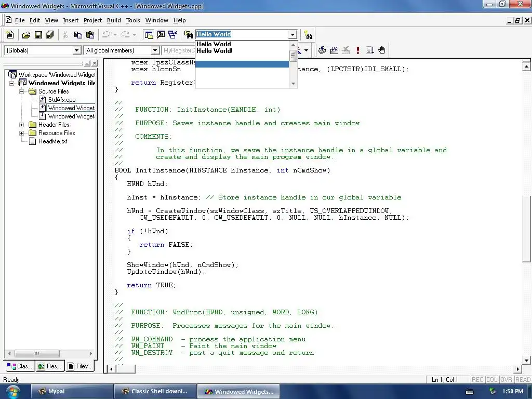Click the editor vertical scrollbar down arrow
Screen dimensions: 532x399
coord(526,361)
